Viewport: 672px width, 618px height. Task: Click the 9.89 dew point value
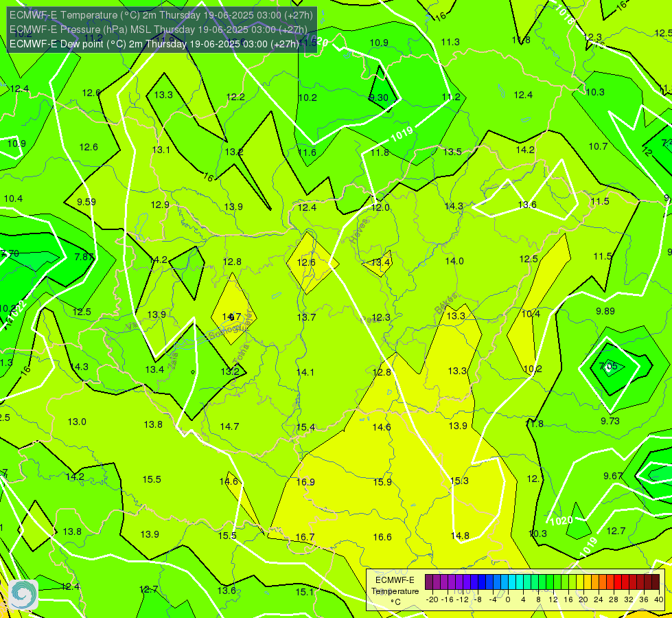click(605, 311)
